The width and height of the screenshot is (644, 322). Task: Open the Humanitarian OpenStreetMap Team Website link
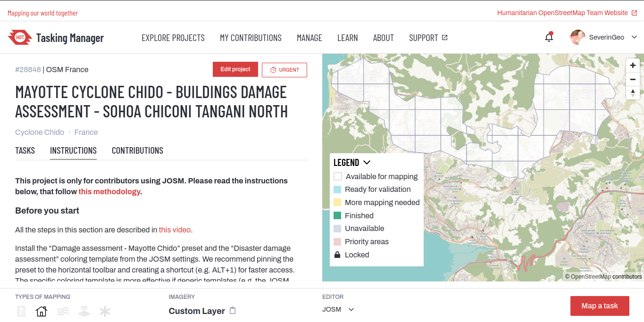[567, 13]
